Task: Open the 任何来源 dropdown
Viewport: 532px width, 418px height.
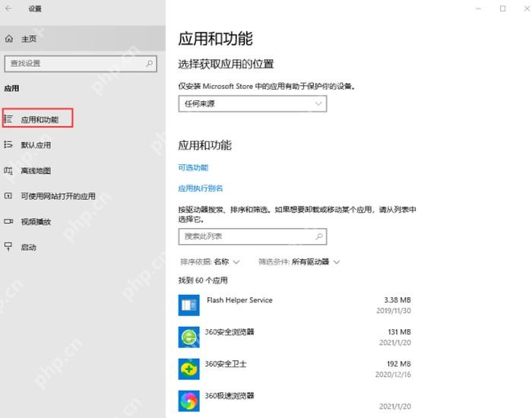Action: tap(252, 103)
